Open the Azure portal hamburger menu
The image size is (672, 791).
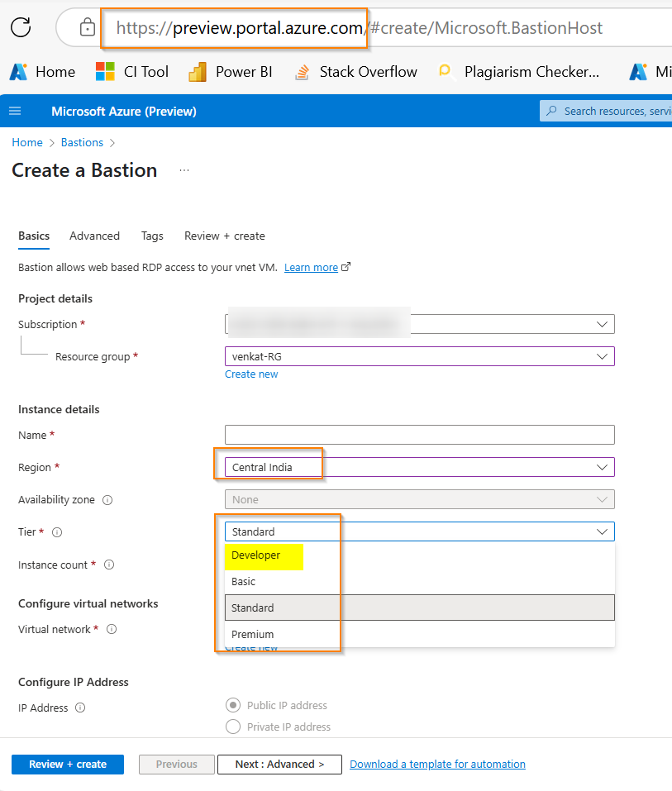click(15, 111)
